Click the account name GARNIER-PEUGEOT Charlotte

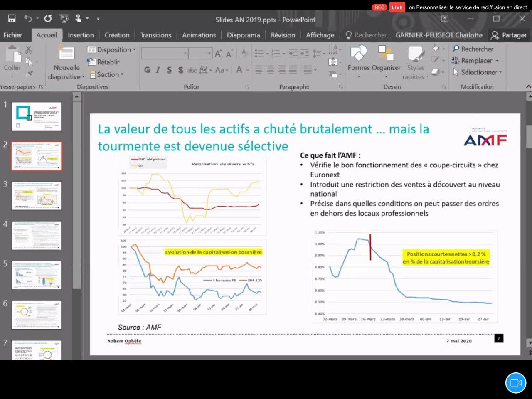pos(439,35)
